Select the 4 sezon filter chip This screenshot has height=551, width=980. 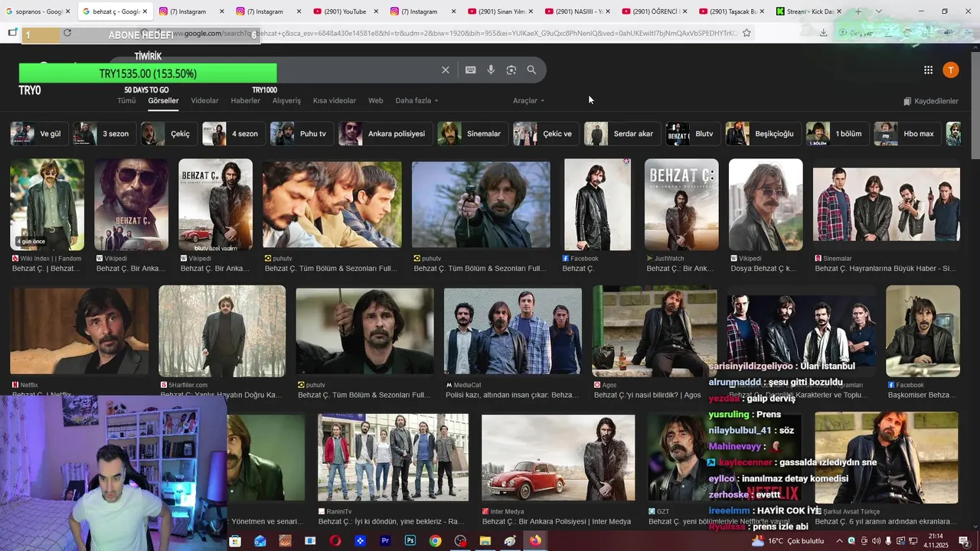(232, 133)
